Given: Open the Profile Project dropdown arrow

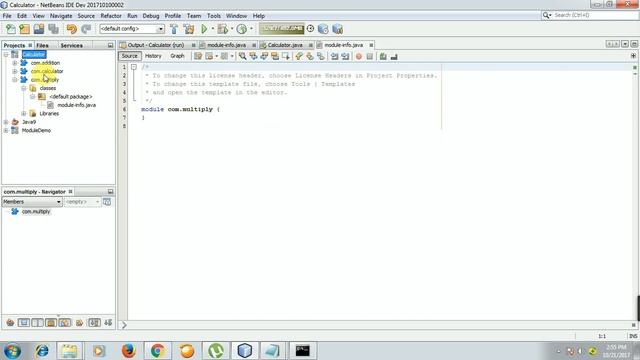Looking at the screenshot, I should click(x=251, y=29).
